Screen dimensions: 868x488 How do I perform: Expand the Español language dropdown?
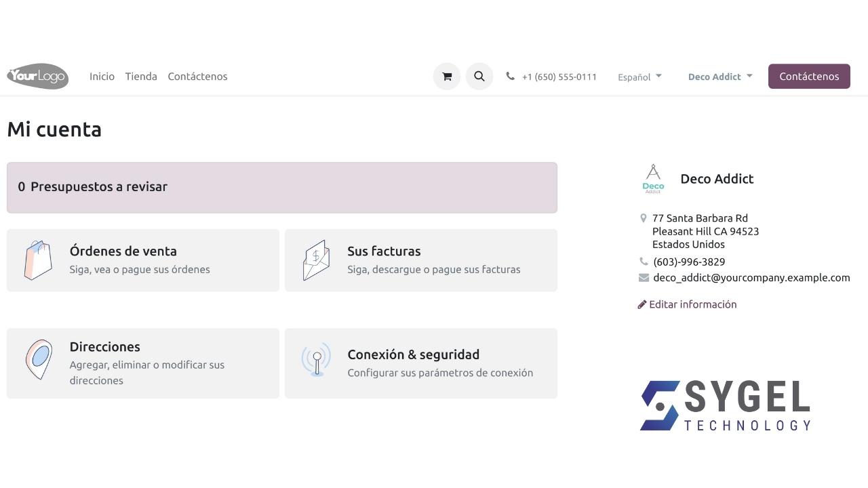pos(639,77)
